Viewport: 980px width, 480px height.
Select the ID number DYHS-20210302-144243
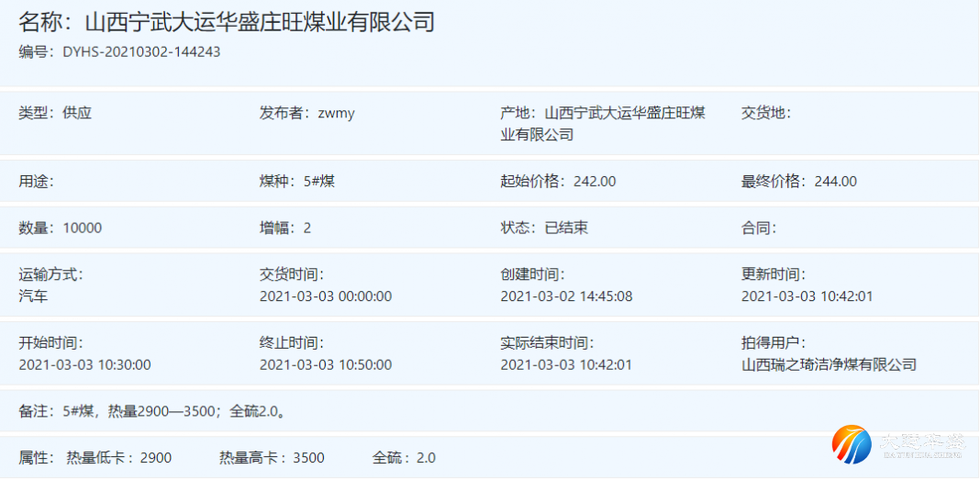pyautogui.click(x=141, y=52)
